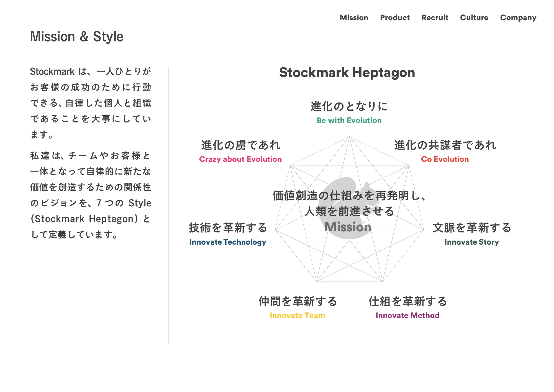This screenshot has width=554, height=392.
Task: Open the Company nav item
Action: (x=518, y=18)
